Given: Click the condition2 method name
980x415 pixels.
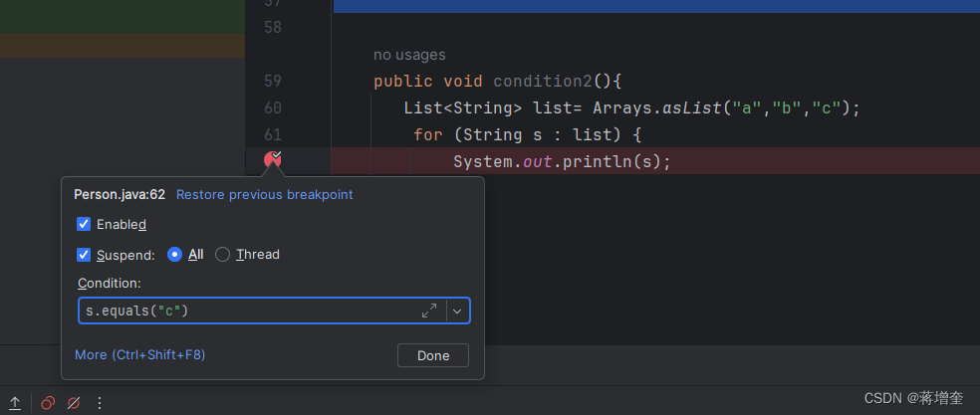Looking at the screenshot, I should pyautogui.click(x=543, y=82).
